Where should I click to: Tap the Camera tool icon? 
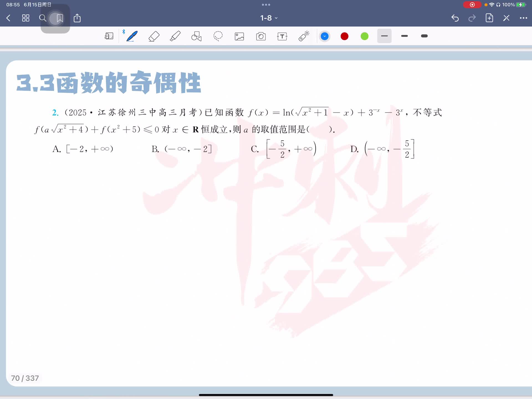(261, 36)
